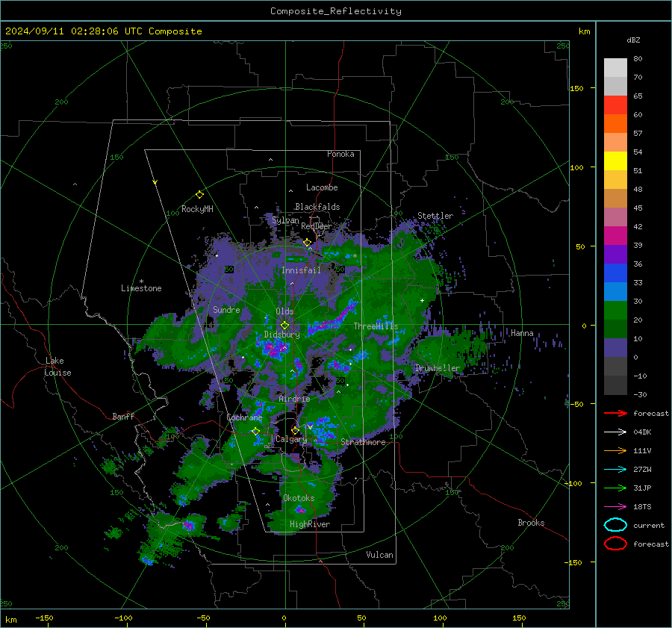Click the Cochrane label
The image size is (672, 628).
click(244, 417)
